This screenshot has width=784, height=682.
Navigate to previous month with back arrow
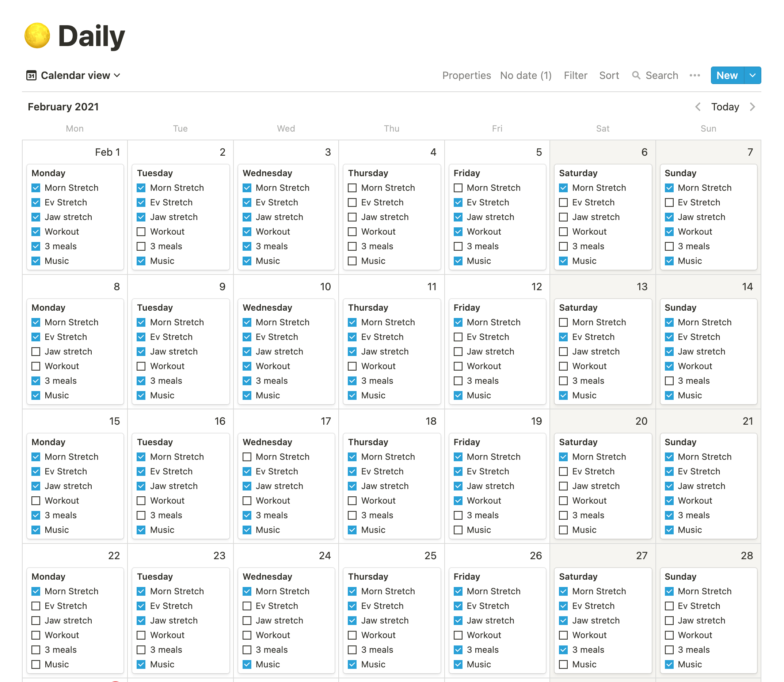tap(698, 106)
